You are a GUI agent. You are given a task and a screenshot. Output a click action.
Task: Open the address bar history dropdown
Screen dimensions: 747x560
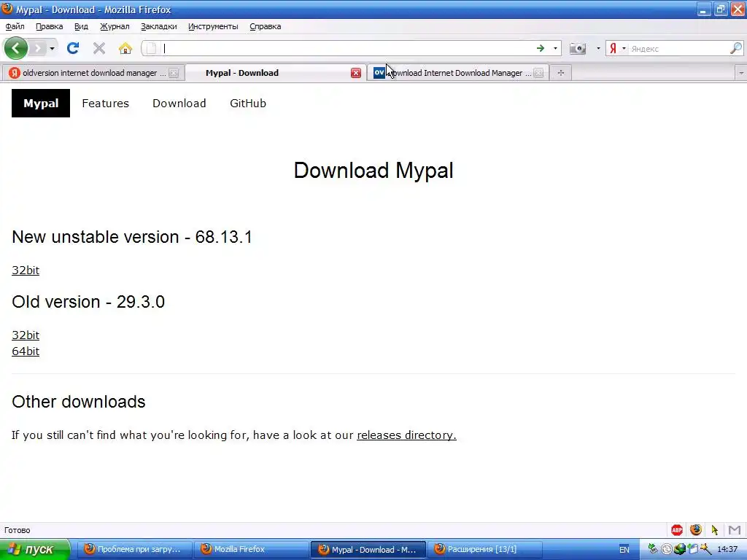pyautogui.click(x=555, y=49)
